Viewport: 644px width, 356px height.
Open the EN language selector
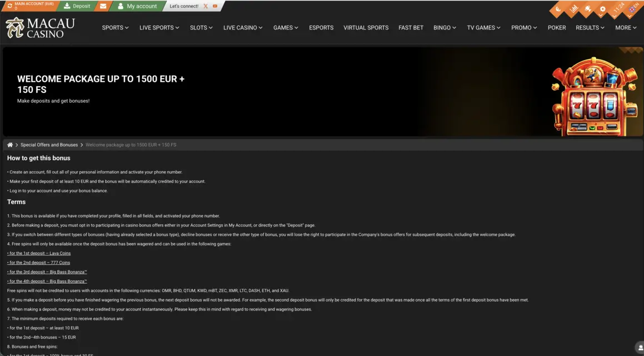click(x=634, y=8)
